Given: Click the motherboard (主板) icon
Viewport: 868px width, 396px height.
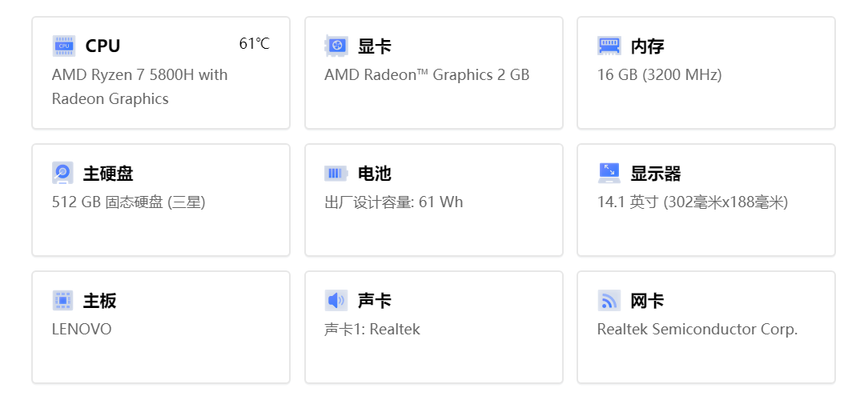Looking at the screenshot, I should click(x=63, y=301).
